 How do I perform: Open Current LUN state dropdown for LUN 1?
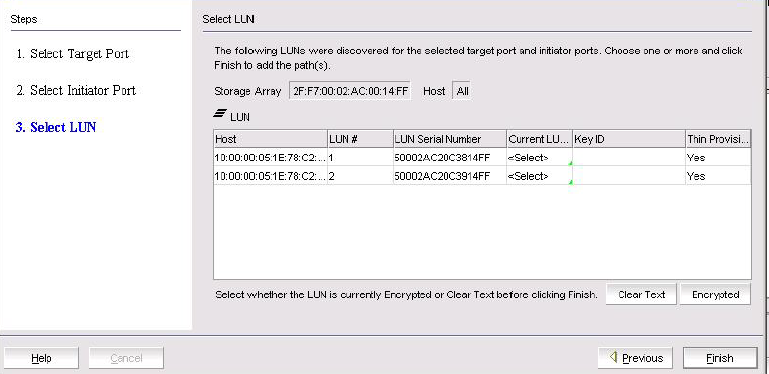pyautogui.click(x=539, y=158)
